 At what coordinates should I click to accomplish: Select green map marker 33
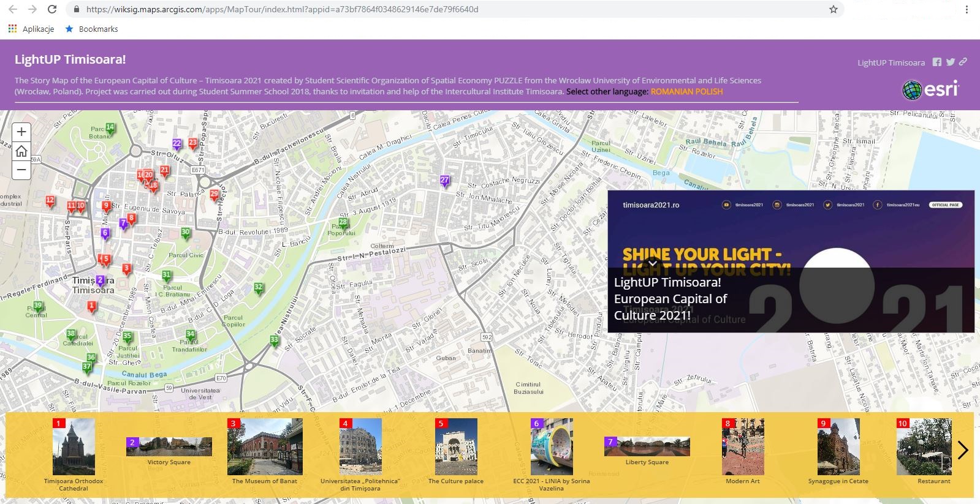click(x=274, y=340)
